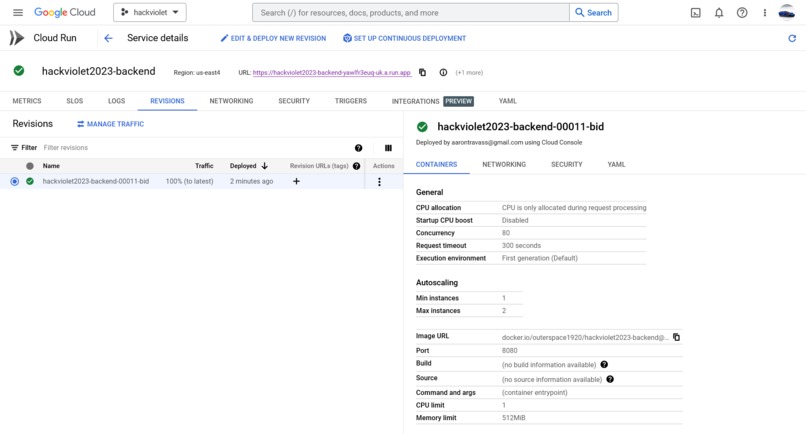Screen dimensions: 806x434
Task: Sort revisions by Traffic column
Action: tap(204, 166)
